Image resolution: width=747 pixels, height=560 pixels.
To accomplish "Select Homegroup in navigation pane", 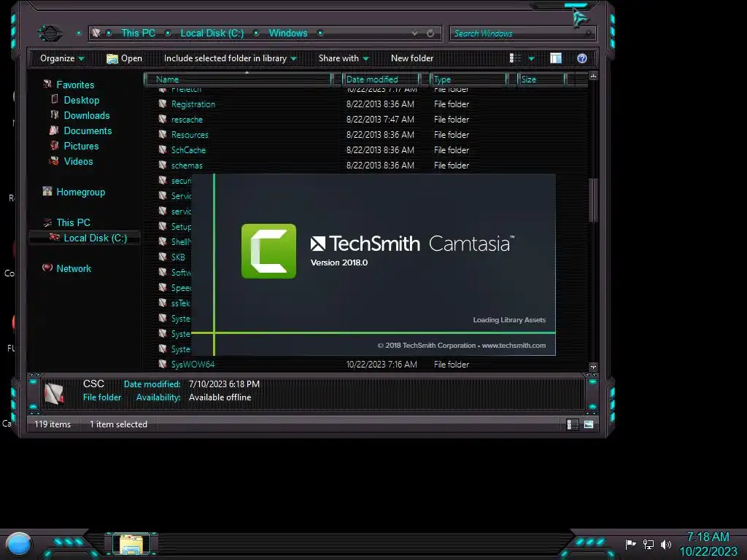I will (x=80, y=192).
